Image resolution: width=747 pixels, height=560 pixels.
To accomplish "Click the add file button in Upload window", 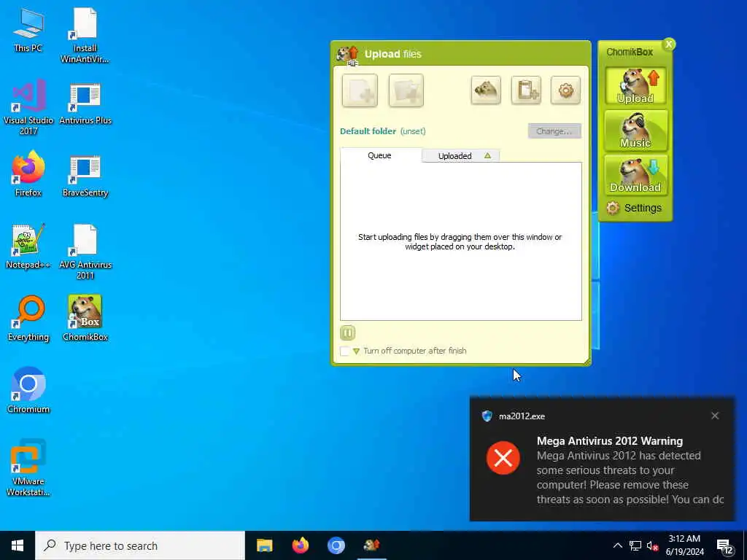I will 360,90.
